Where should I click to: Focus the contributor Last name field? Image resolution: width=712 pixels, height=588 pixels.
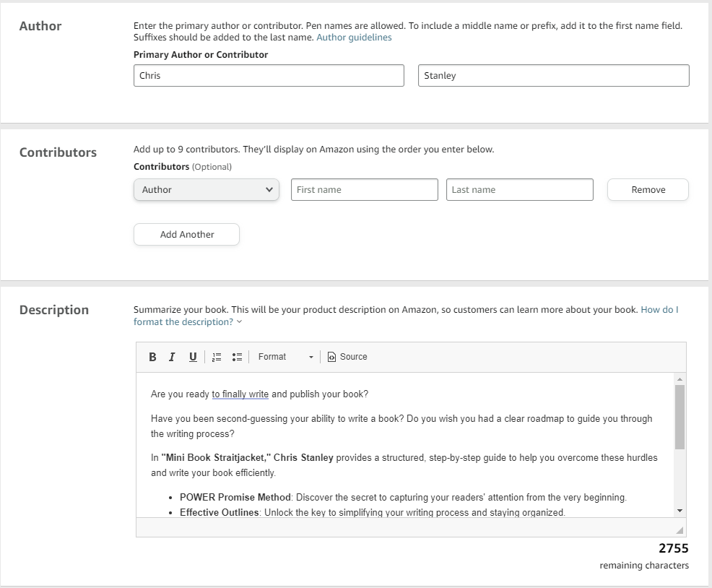tap(519, 189)
